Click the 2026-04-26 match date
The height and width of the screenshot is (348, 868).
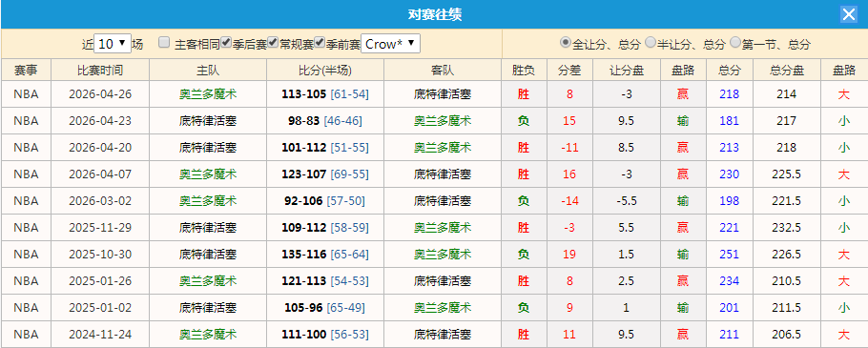click(x=100, y=94)
